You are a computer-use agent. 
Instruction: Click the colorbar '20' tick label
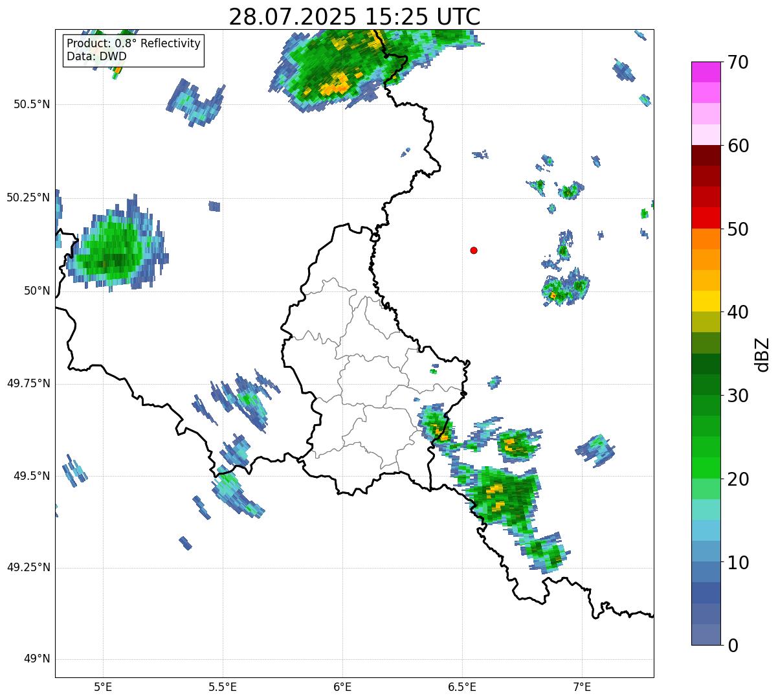[738, 479]
